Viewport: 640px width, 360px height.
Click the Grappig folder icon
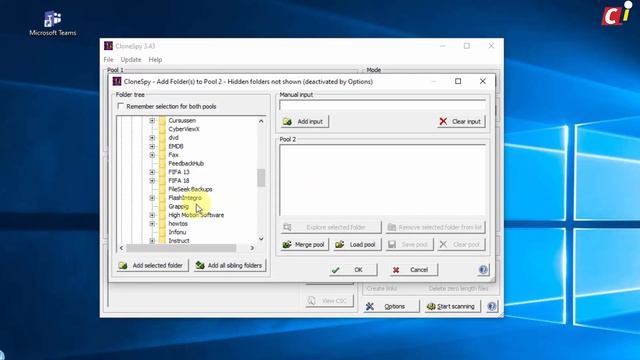(x=162, y=206)
